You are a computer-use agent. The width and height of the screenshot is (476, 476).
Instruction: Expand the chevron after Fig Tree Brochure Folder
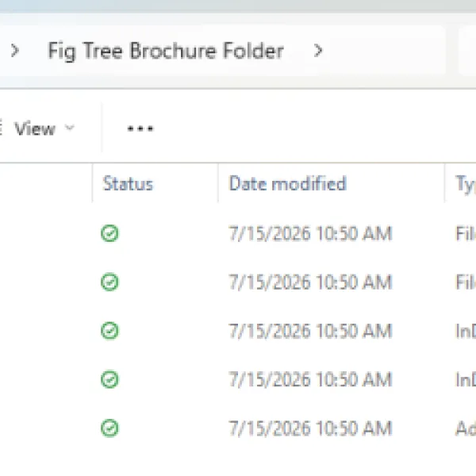318,51
